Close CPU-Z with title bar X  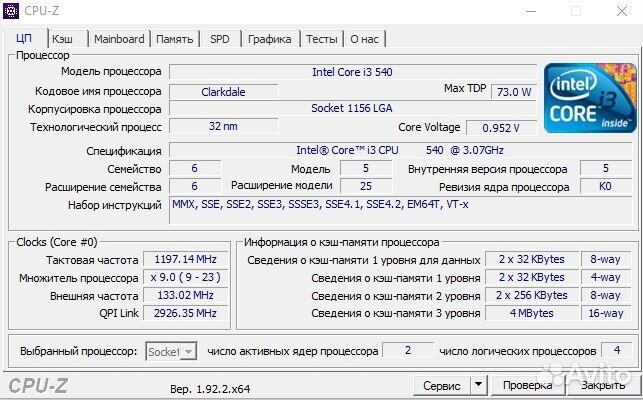622,11
